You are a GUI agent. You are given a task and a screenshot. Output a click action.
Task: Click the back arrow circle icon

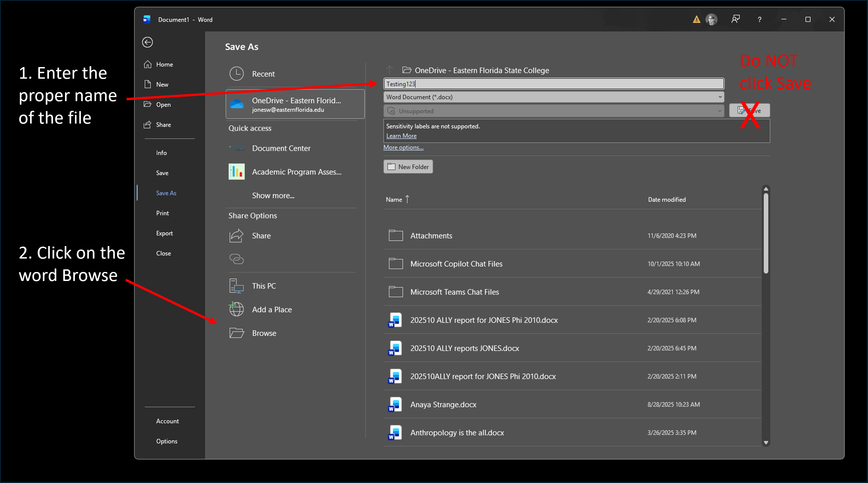(x=147, y=42)
